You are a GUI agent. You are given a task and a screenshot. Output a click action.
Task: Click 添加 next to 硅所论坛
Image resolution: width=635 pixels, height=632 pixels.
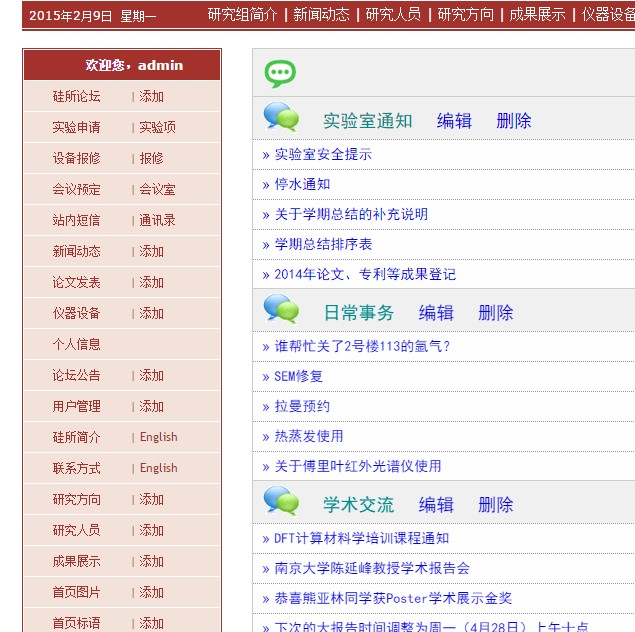(151, 96)
